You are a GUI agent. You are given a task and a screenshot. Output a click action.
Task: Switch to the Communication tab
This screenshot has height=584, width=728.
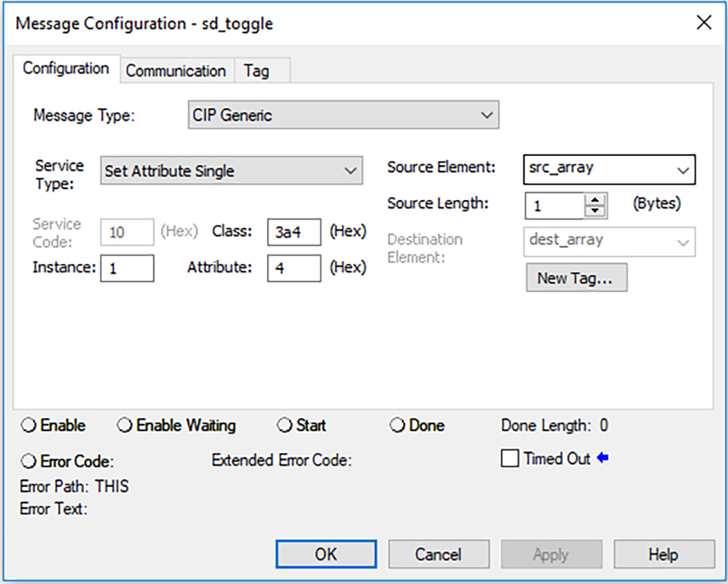point(175,71)
